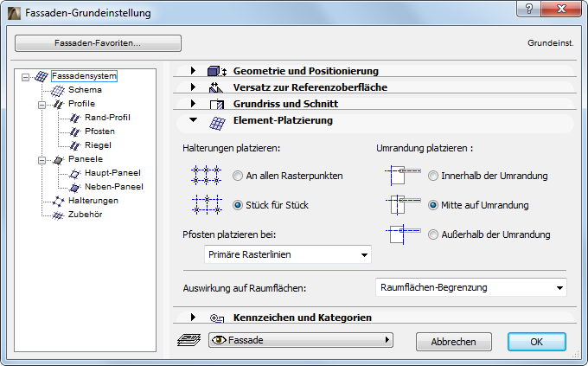Screen dimensions: 588x366
Task: Click the Schema icon in the tree
Action: coord(58,91)
